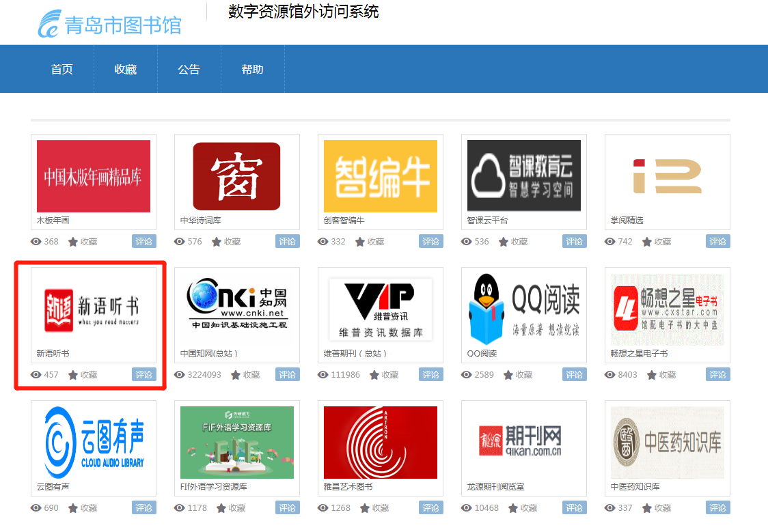The width and height of the screenshot is (768, 532).
Task: Open the 首页 navigation tab
Action: 61,70
